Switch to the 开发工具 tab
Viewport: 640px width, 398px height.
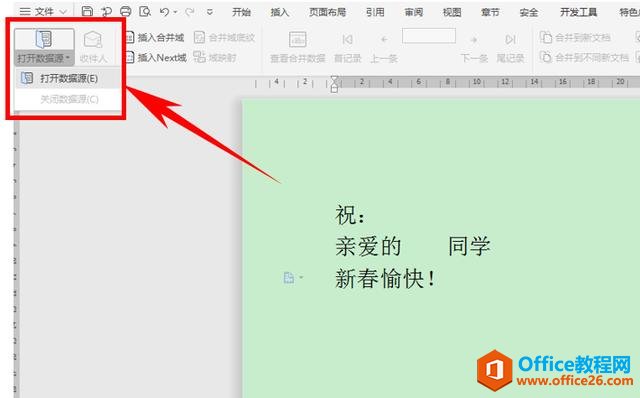[578, 12]
